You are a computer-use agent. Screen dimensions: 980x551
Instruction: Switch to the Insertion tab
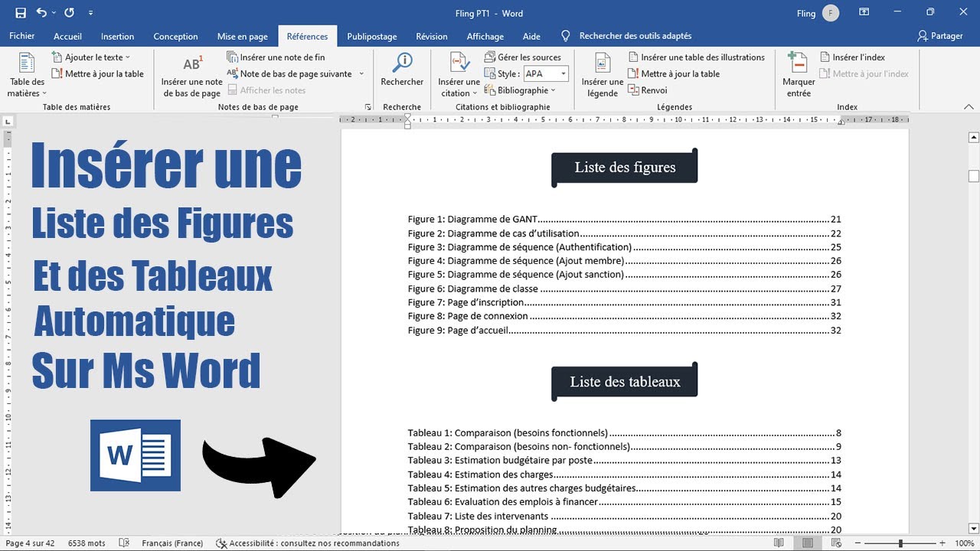pyautogui.click(x=117, y=36)
